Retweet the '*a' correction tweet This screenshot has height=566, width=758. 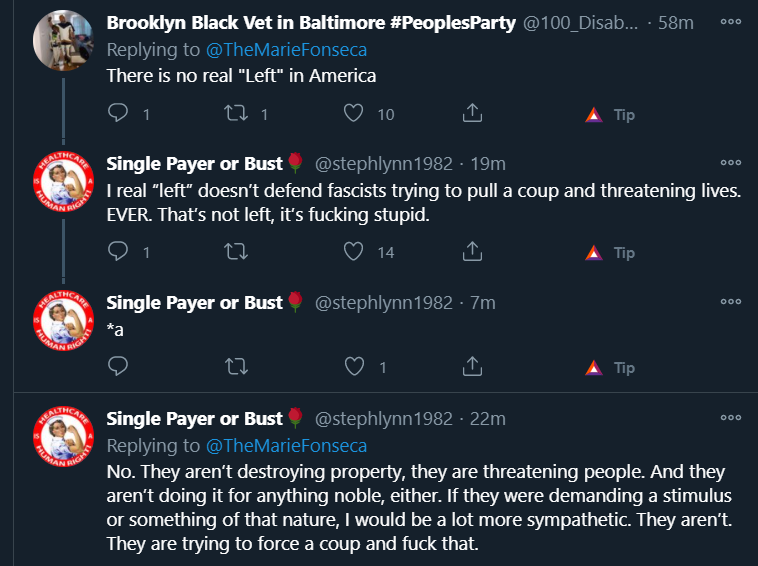point(236,366)
